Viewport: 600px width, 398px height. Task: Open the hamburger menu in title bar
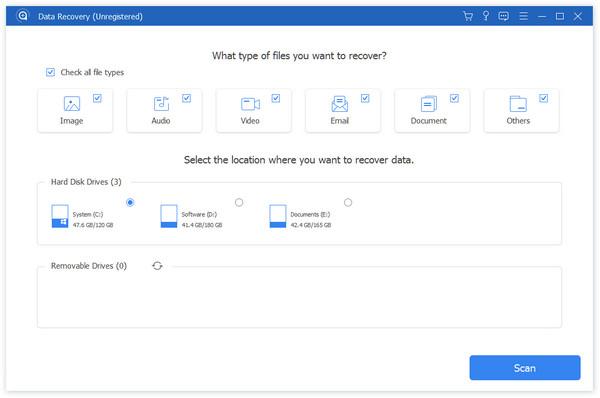point(523,16)
